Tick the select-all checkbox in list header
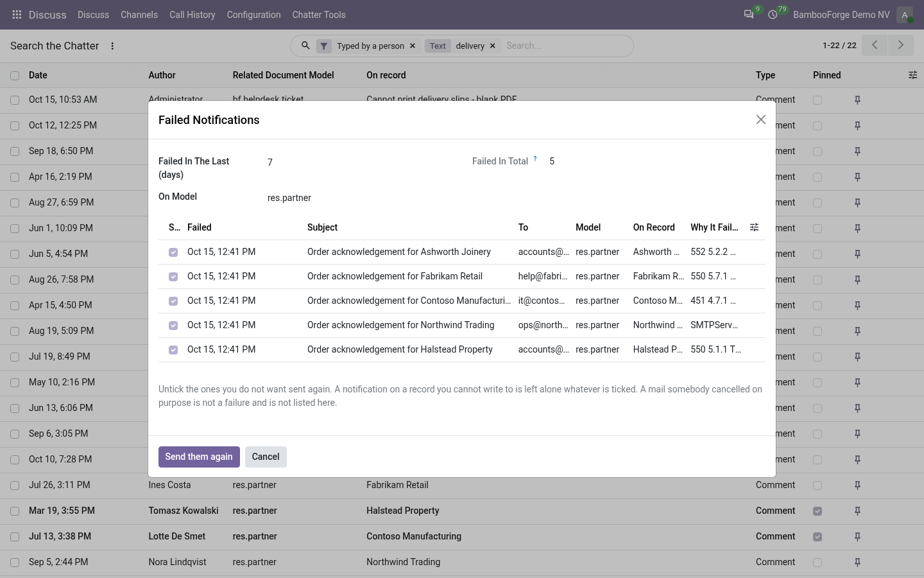 pos(15,76)
